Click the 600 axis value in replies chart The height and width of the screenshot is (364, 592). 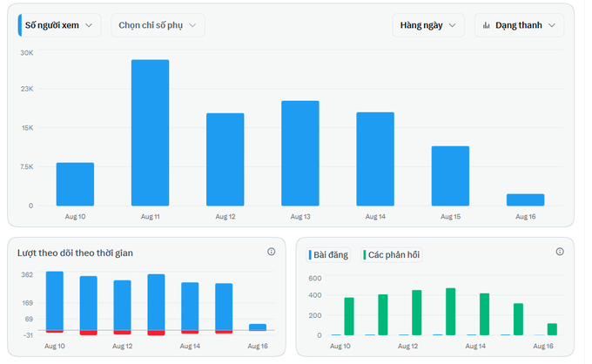(315, 279)
